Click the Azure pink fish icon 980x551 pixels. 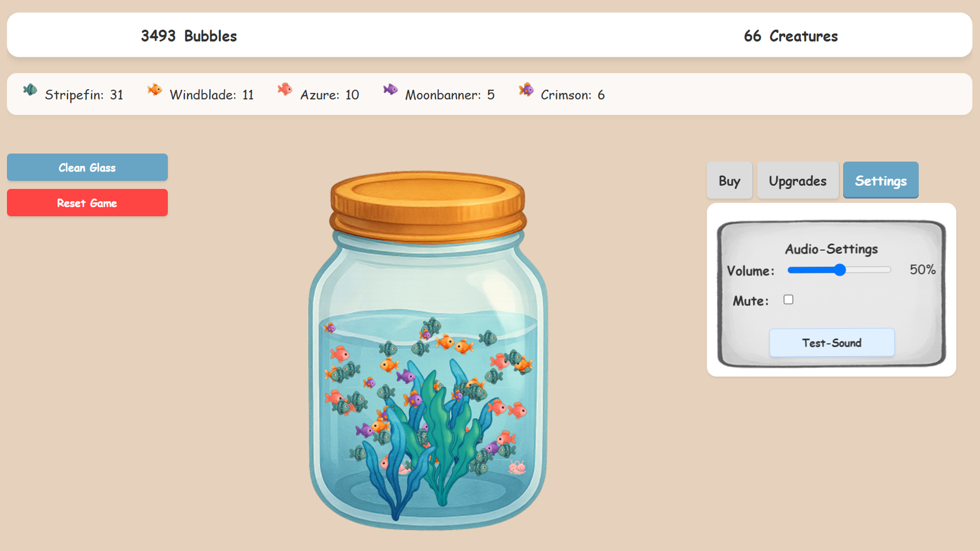[285, 90]
